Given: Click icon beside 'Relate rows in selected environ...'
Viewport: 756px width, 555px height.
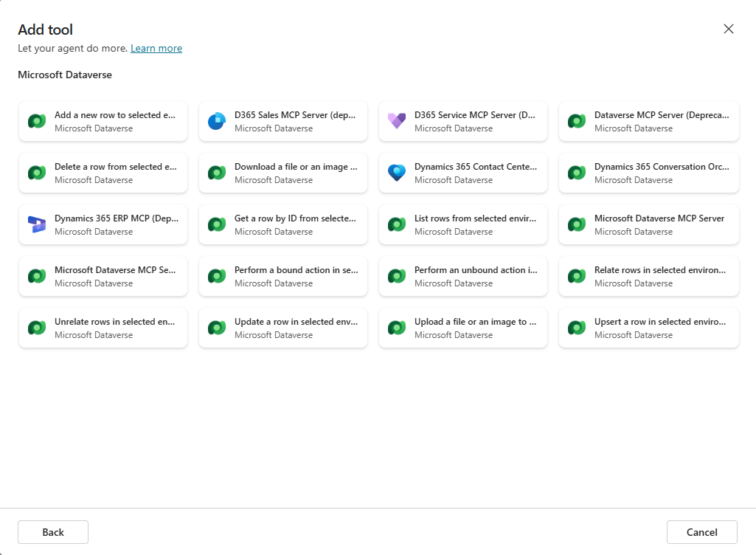Looking at the screenshot, I should tap(577, 276).
